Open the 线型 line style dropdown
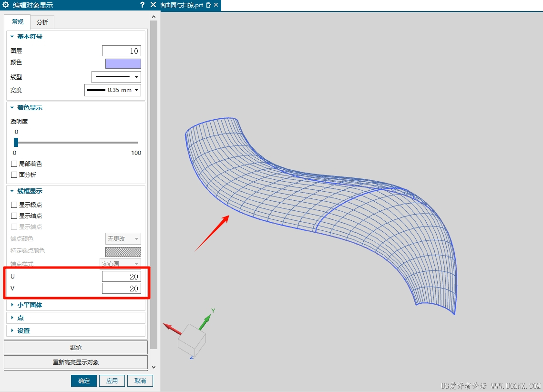 [x=116, y=77]
